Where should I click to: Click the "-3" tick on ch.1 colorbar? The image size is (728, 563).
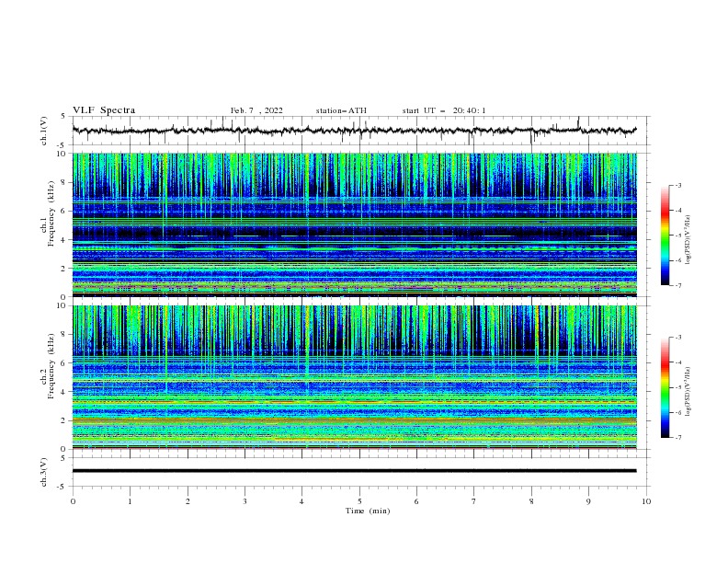678,185
